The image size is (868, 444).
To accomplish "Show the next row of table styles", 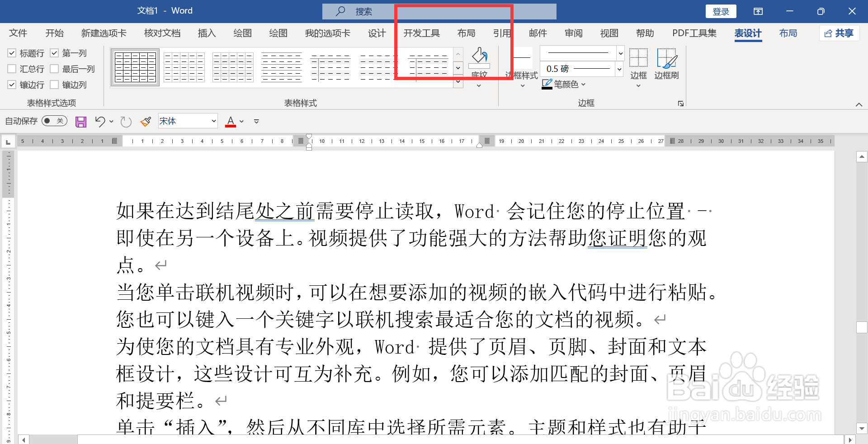I will point(458,68).
